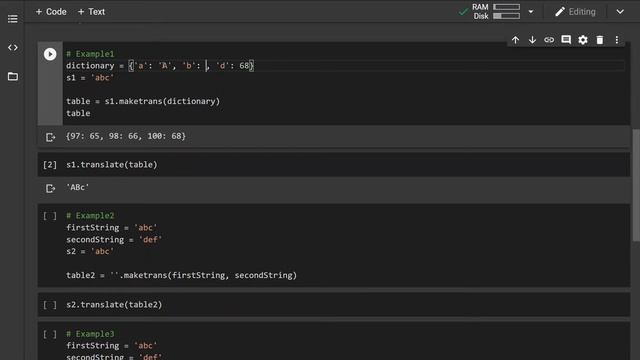Click the line s1 = 'abc'
The image size is (640, 360).
[x=90, y=78]
